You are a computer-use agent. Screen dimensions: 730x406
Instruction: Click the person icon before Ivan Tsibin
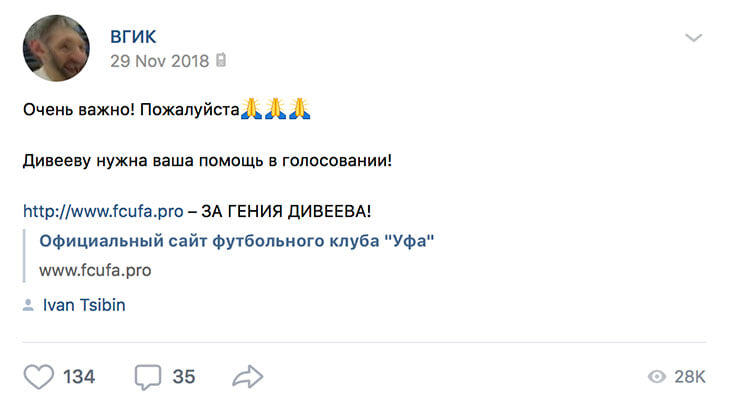pos(28,305)
